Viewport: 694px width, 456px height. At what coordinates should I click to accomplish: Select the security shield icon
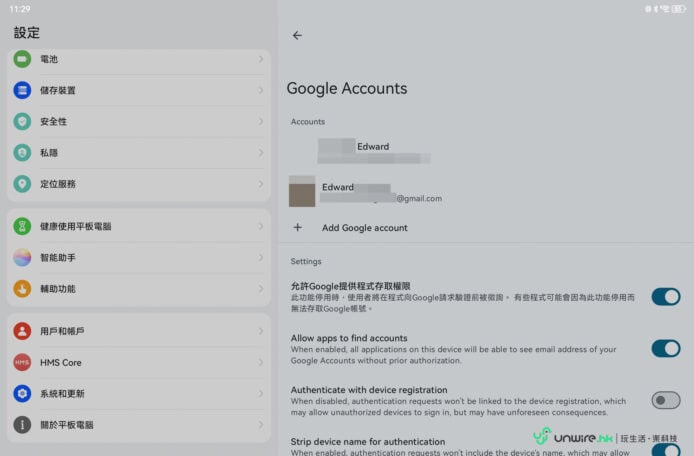[x=22, y=121]
